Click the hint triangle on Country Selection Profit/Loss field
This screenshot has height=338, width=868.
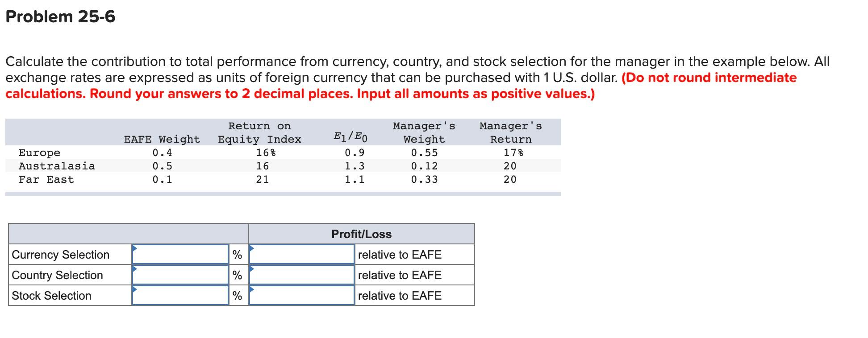[251, 268]
